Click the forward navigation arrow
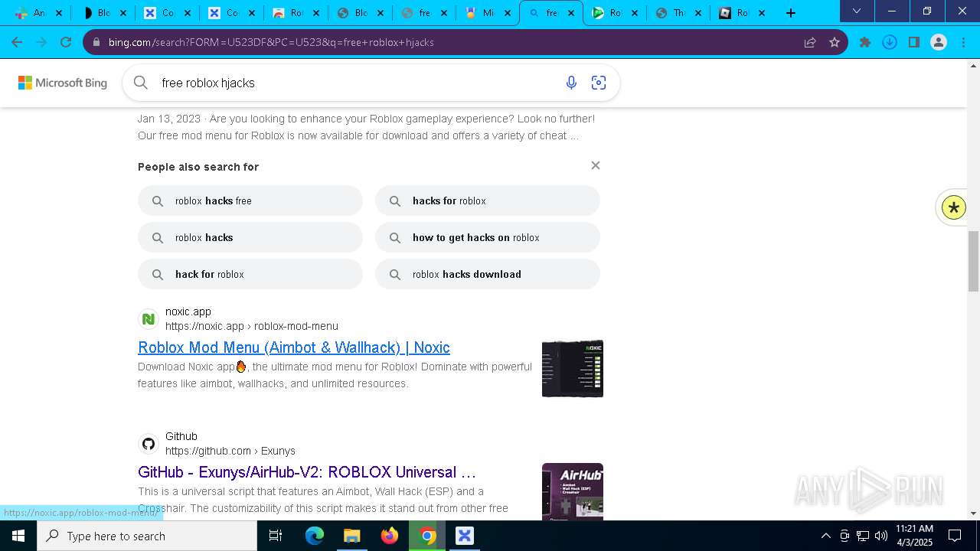Image resolution: width=980 pixels, height=551 pixels. coord(41,42)
